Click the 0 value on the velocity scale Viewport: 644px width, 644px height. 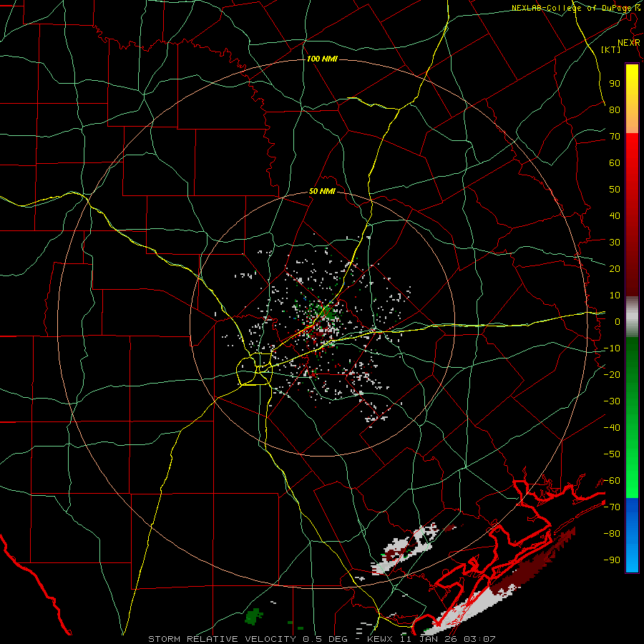point(618,321)
